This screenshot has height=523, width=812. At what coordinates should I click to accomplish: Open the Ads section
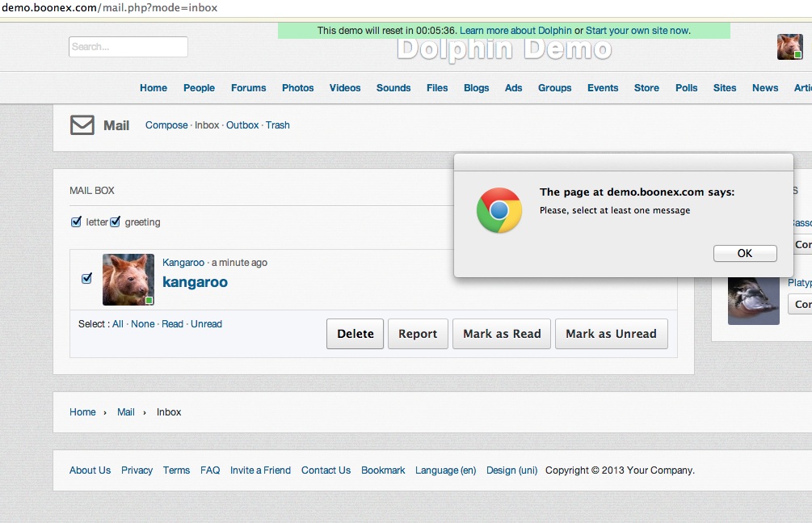click(513, 88)
